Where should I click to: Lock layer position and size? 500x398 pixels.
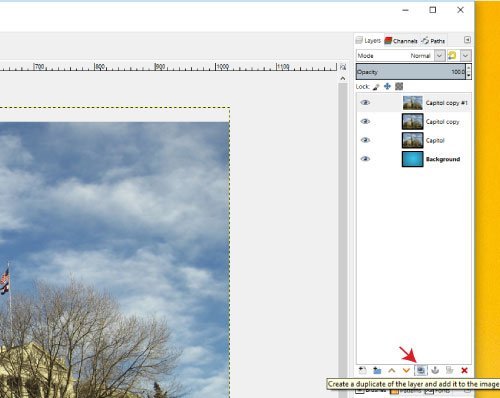point(387,86)
